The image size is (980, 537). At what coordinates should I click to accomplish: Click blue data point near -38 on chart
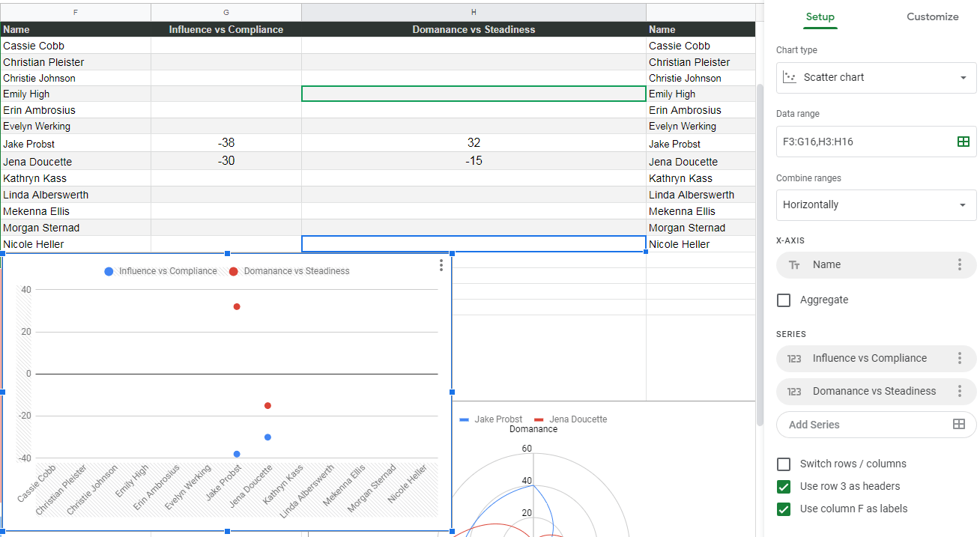pyautogui.click(x=237, y=454)
